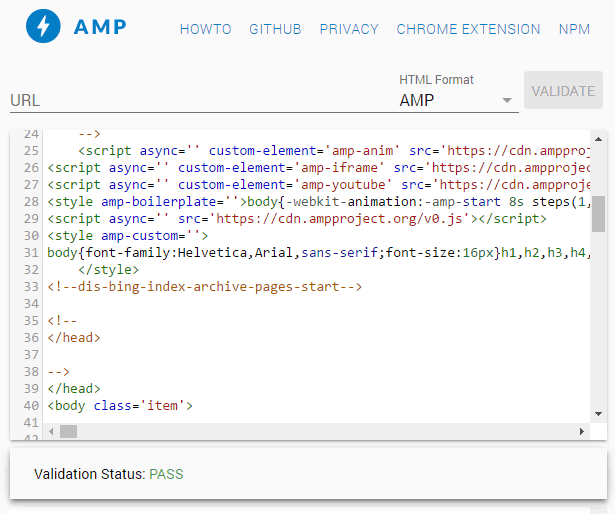This screenshot has height=514, width=615.
Task: Click the amp-anim script line 25
Action: 334,151
